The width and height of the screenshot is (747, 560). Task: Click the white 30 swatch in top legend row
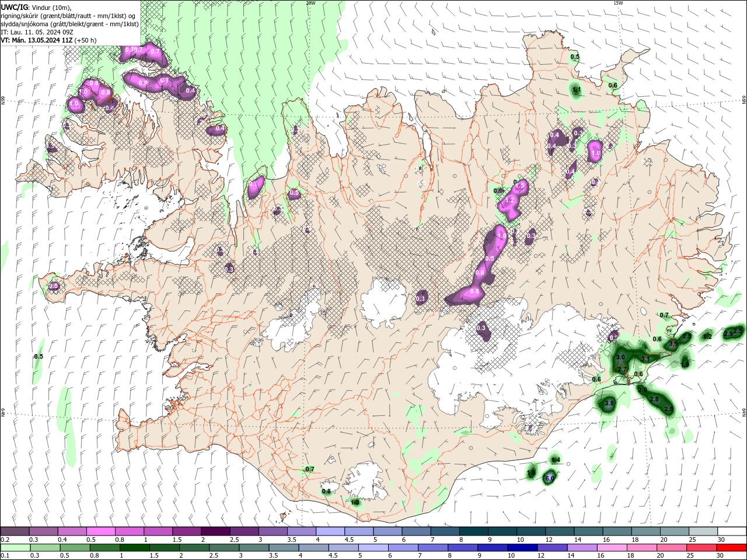[x=731, y=531]
